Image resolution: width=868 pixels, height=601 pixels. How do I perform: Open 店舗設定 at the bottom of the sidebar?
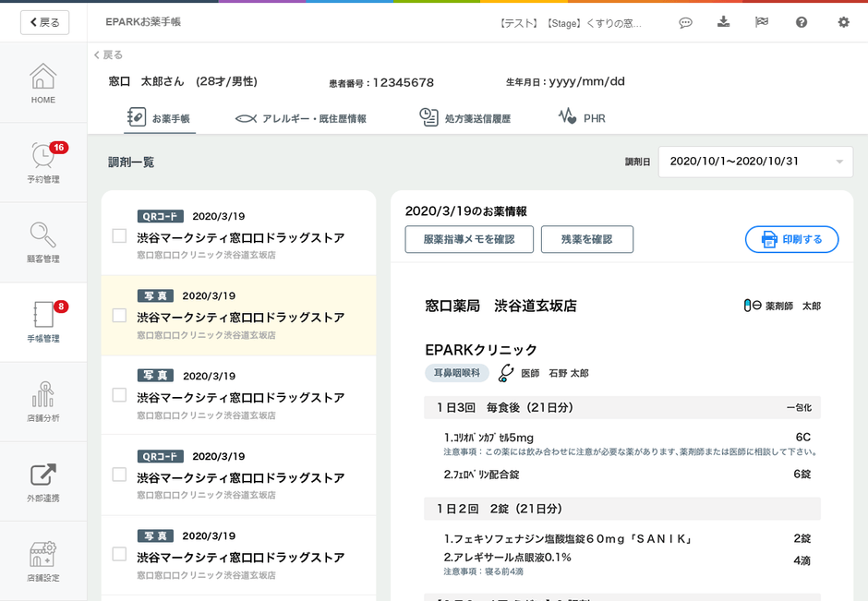42,559
